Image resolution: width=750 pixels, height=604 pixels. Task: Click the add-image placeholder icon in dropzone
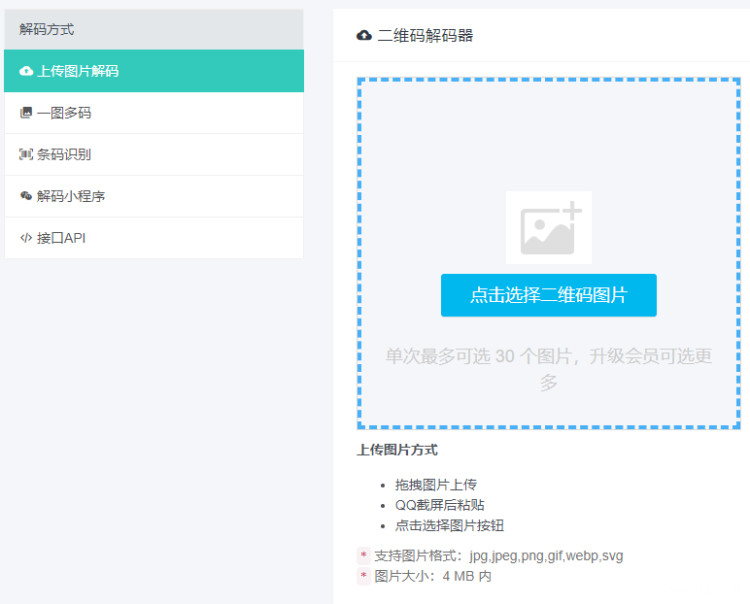click(x=548, y=227)
